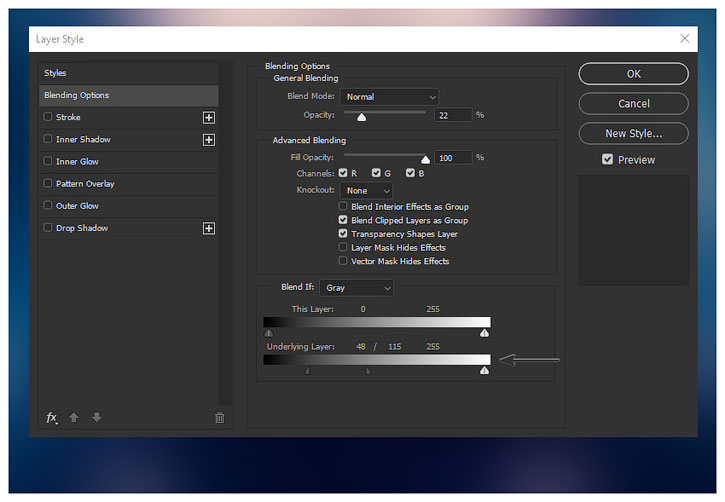725x502 pixels.
Task: Click the trash delete effect icon
Action: [x=220, y=417]
